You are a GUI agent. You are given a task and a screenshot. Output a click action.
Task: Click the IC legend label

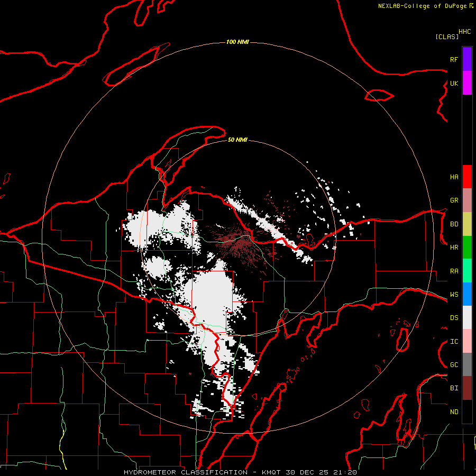(x=454, y=342)
